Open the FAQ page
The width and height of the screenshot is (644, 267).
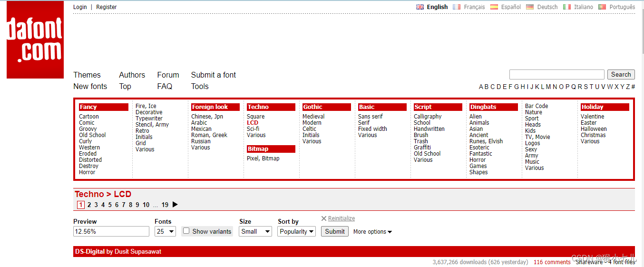(165, 86)
